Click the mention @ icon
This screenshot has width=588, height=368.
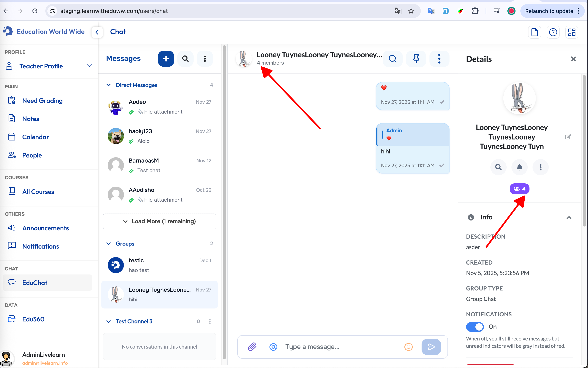273,347
